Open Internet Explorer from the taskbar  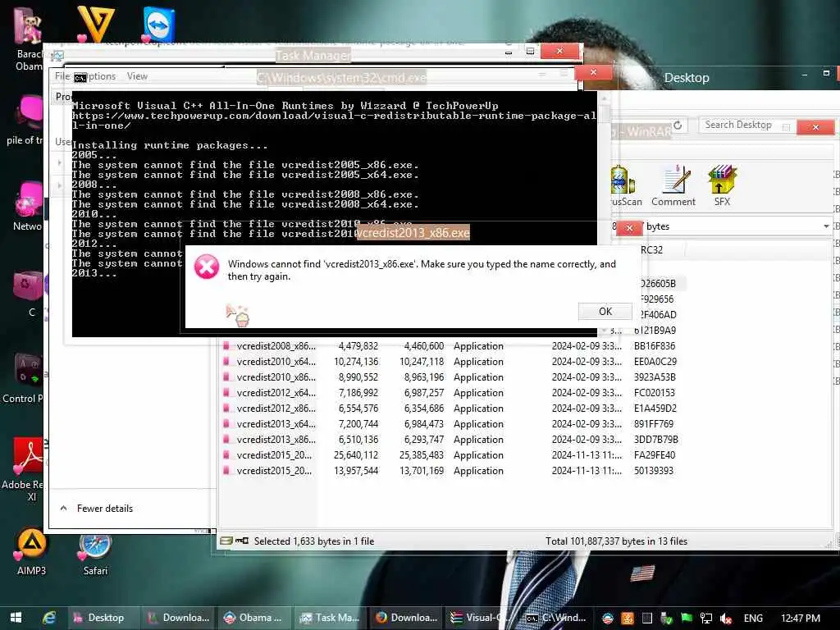(49, 618)
